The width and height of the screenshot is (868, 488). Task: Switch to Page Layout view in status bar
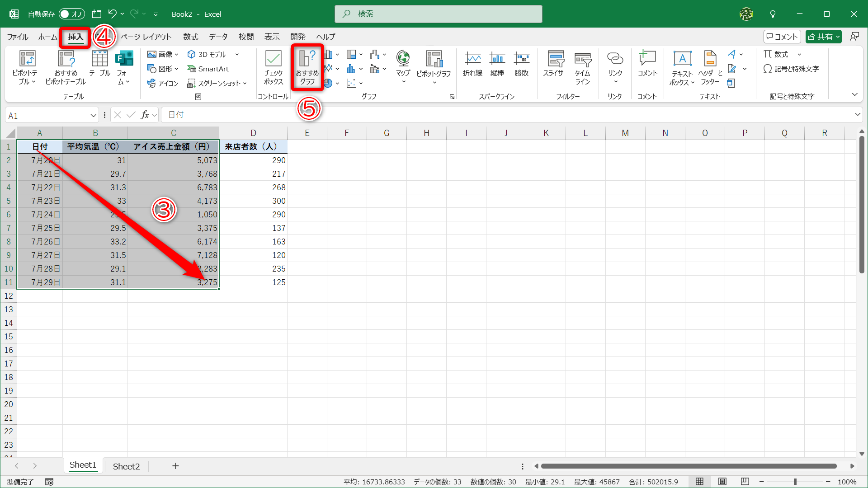722,482
